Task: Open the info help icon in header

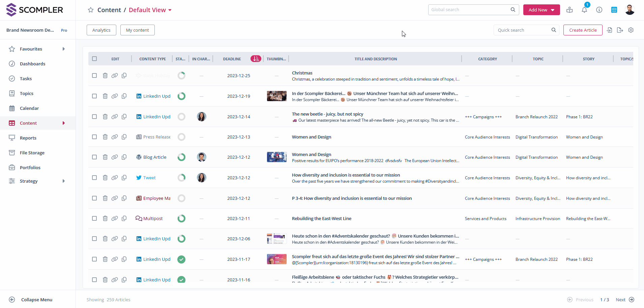Action: (x=599, y=10)
